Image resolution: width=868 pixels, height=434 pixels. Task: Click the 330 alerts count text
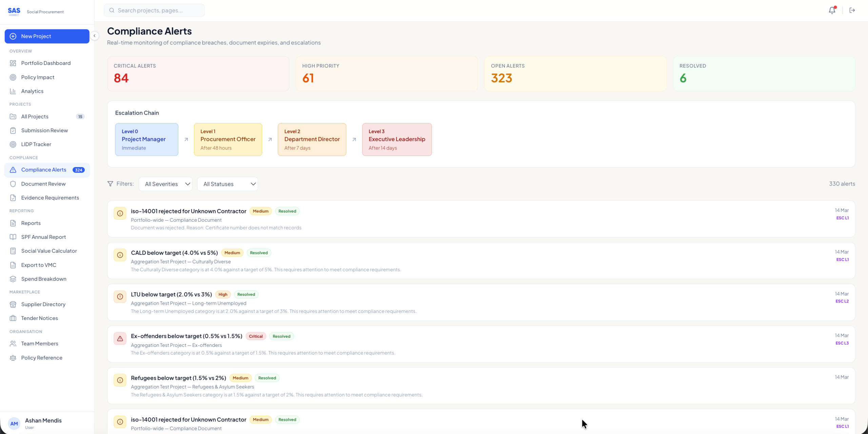tap(842, 184)
